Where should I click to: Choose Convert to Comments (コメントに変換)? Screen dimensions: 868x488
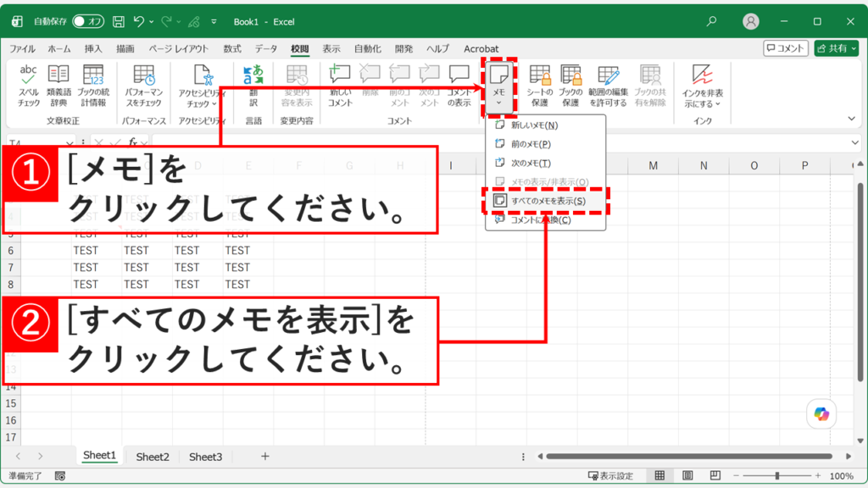[545, 219]
